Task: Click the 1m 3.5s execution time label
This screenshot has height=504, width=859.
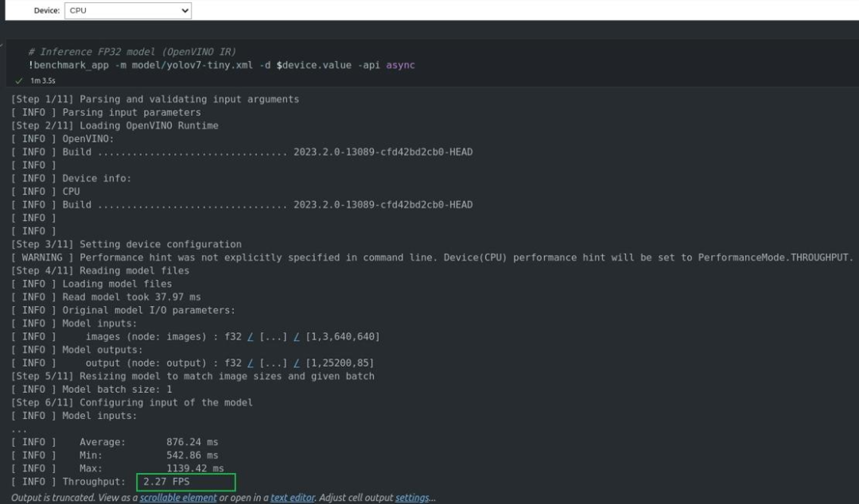Action: [43, 80]
